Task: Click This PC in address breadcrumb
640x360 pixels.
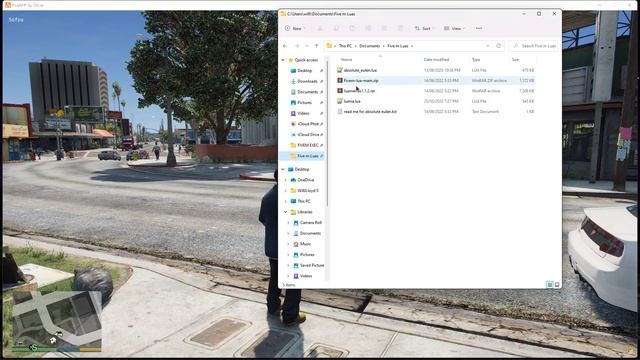Action: tap(345, 46)
